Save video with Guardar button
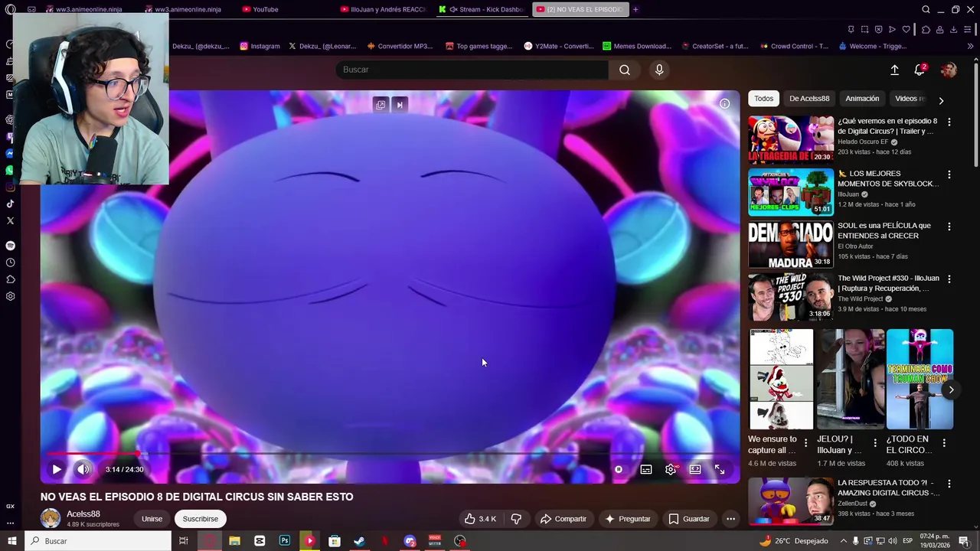Viewport: 980px width, 551px height. coord(689,519)
